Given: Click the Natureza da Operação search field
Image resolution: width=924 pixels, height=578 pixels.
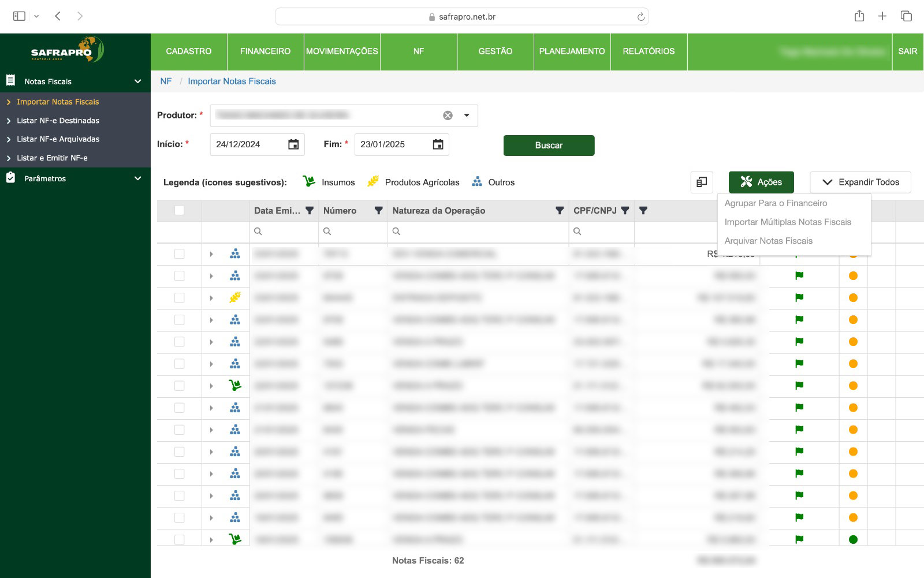Looking at the screenshot, I should coord(478,232).
